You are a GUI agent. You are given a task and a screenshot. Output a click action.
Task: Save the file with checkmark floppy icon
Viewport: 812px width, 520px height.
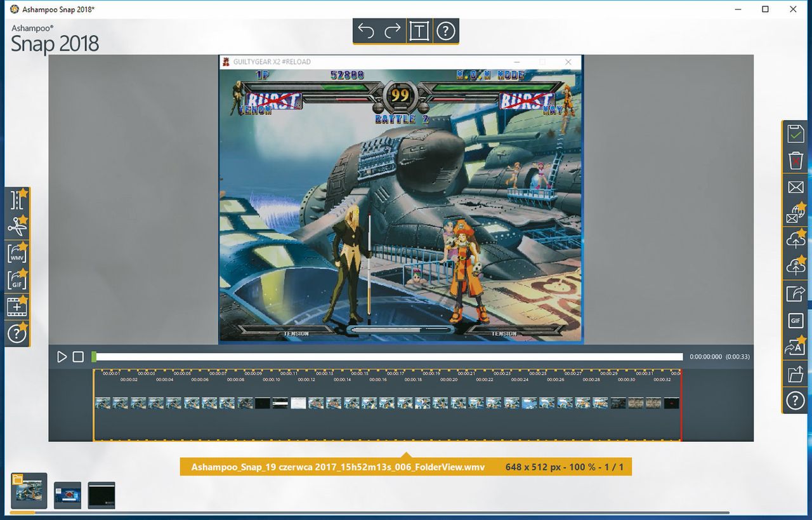coord(796,133)
